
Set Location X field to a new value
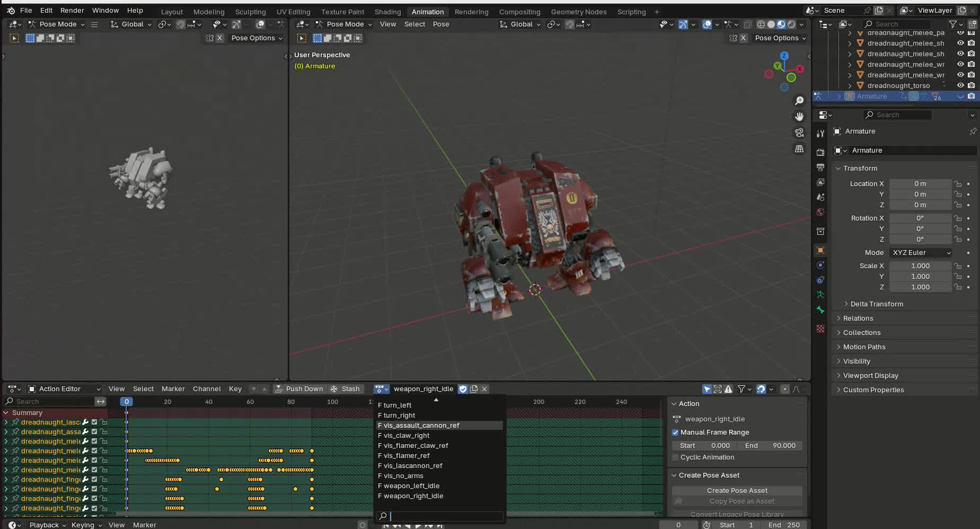(921, 183)
